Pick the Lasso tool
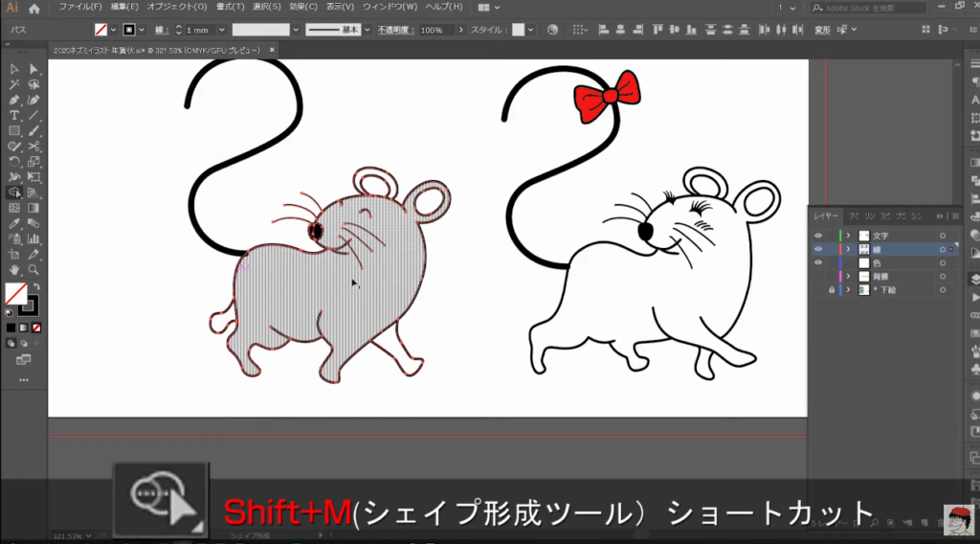This screenshot has width=980, height=544. click(33, 84)
